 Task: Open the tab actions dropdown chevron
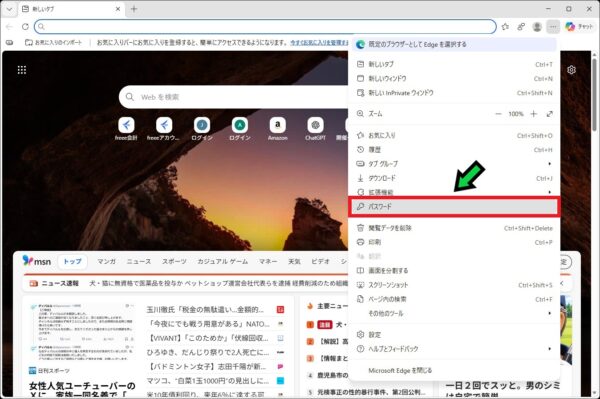tap(9, 9)
